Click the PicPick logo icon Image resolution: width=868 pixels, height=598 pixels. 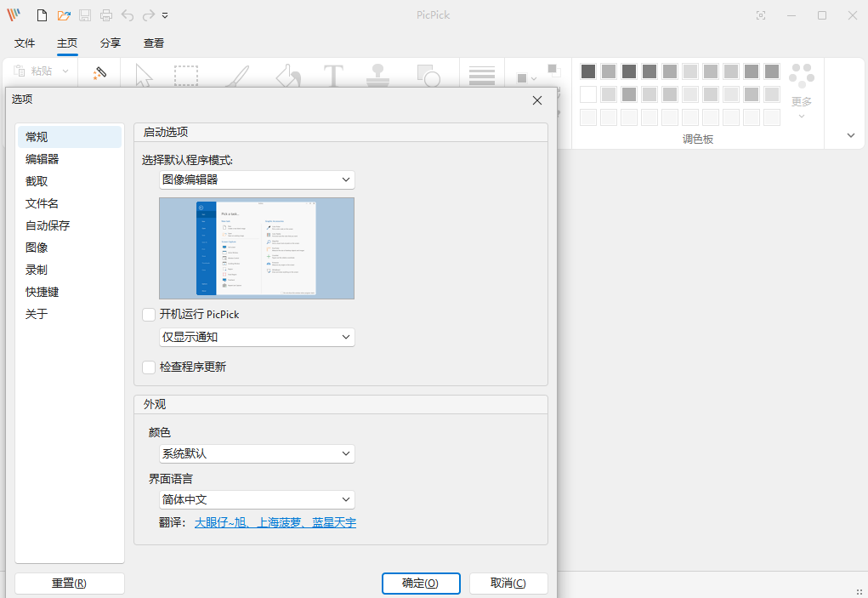tap(14, 15)
